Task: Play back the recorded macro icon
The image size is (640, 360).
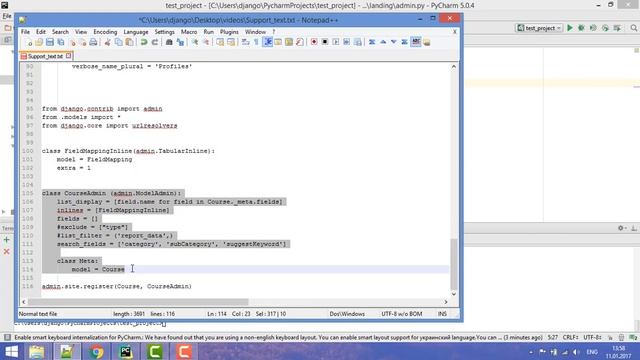Action: point(336,42)
